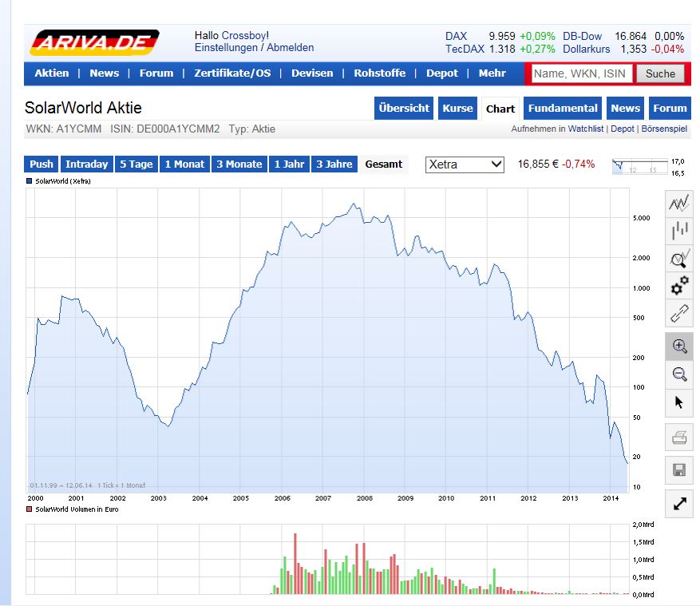700x606 pixels.
Task: Activate the zoom out tool
Action: pyautogui.click(x=679, y=374)
